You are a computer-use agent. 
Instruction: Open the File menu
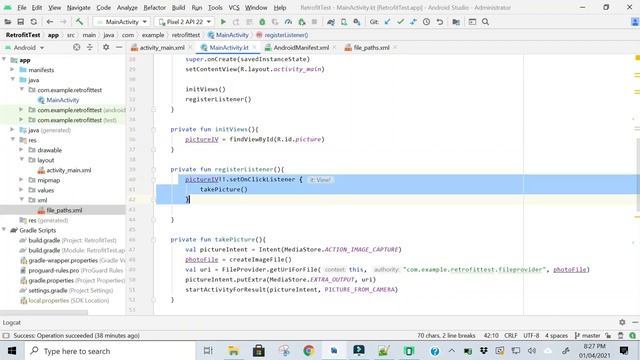[x=22, y=7]
